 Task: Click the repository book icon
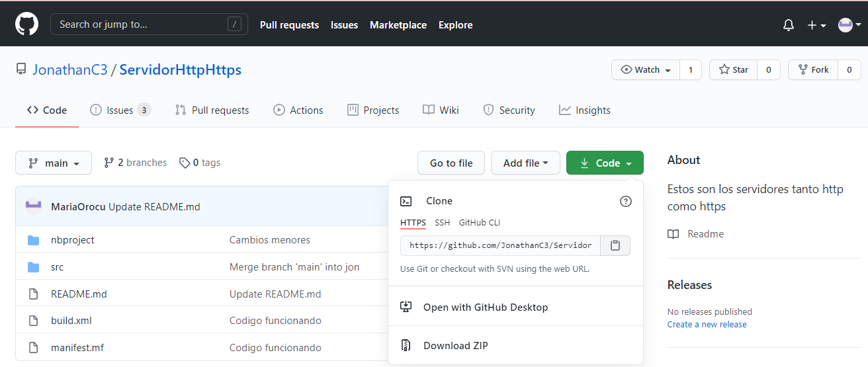coord(21,69)
